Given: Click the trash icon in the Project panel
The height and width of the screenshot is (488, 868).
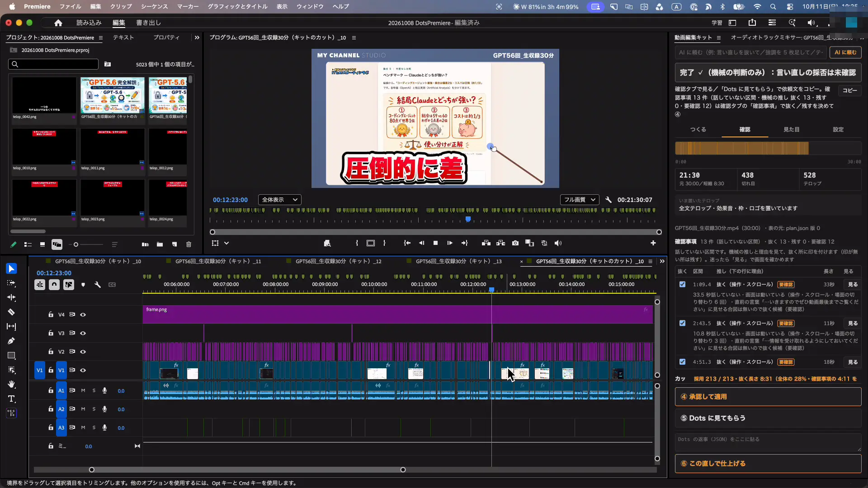Looking at the screenshot, I should [x=189, y=244].
